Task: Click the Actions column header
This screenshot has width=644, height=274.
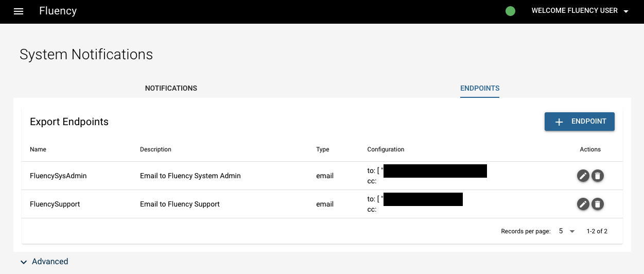Action: (590, 149)
